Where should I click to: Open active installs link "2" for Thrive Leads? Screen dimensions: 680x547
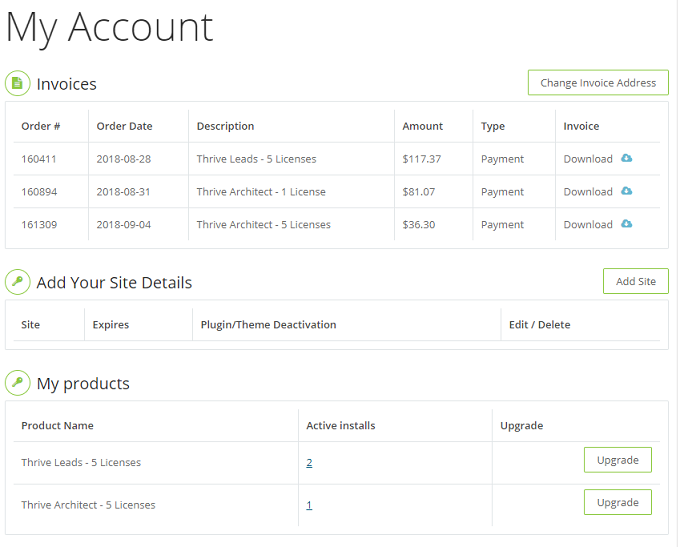click(309, 463)
